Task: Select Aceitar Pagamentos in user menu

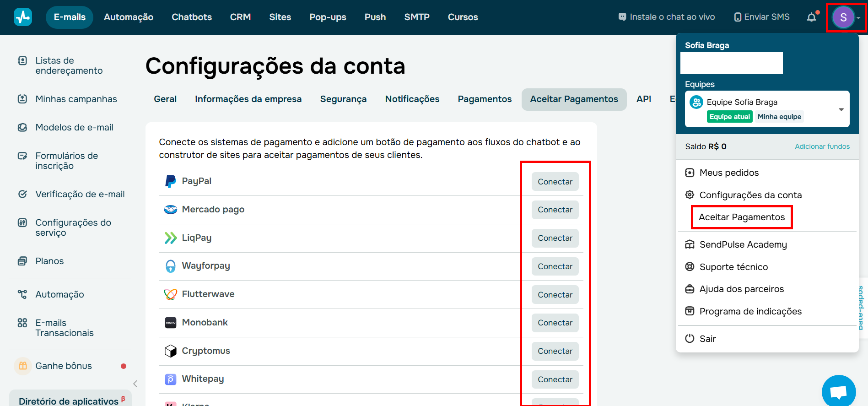Action: point(742,217)
